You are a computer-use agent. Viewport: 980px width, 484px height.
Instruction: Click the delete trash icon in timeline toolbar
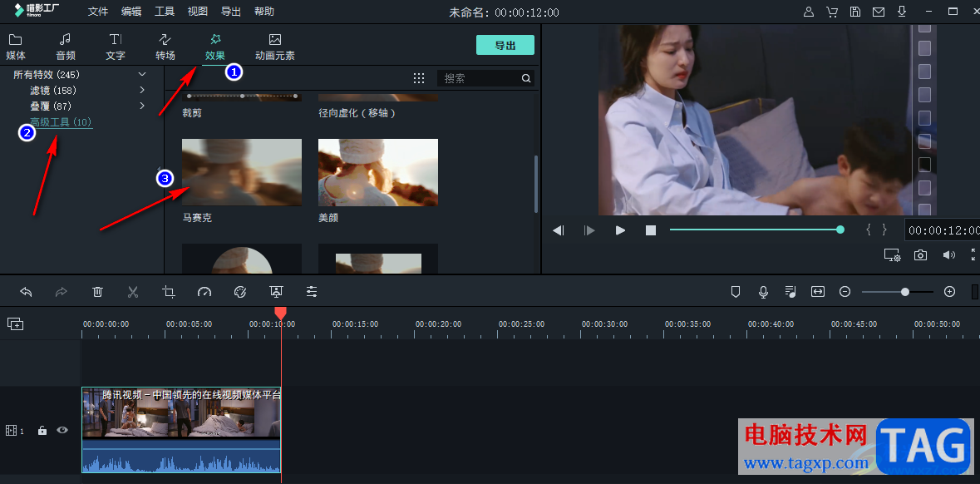97,292
